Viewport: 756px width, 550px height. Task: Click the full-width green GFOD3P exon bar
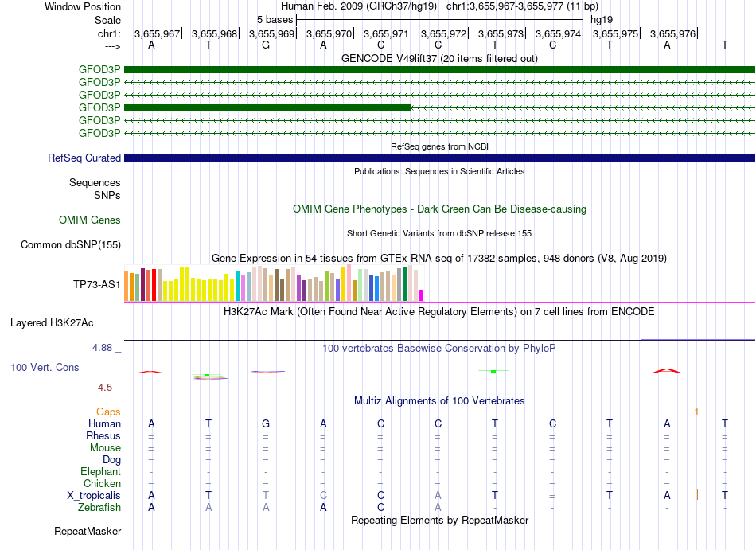[x=439, y=69]
